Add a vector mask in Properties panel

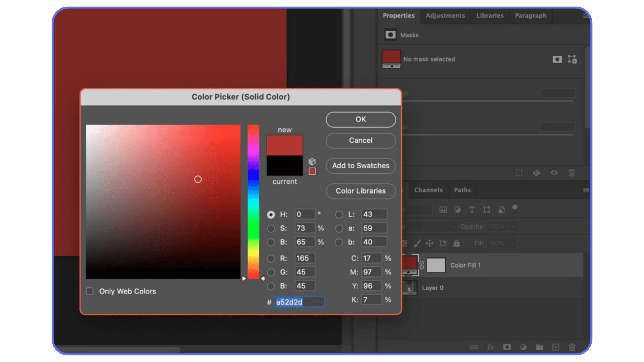(572, 59)
